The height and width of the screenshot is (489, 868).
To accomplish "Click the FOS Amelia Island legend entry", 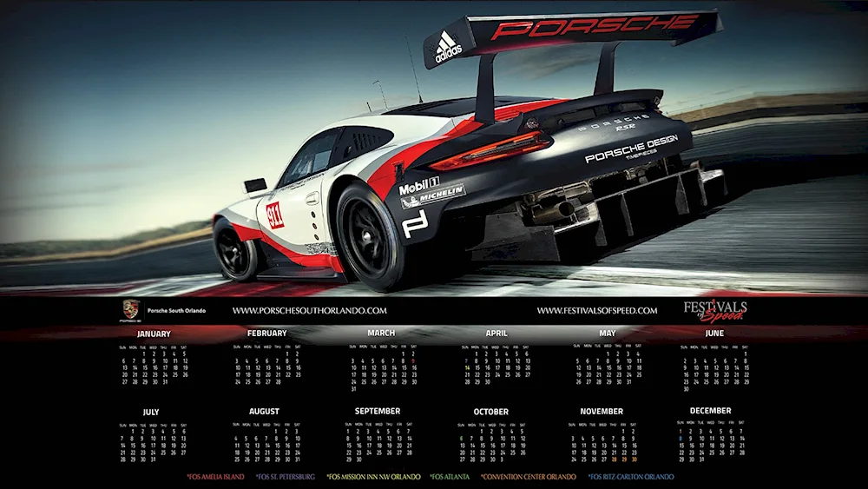I will coord(215,476).
